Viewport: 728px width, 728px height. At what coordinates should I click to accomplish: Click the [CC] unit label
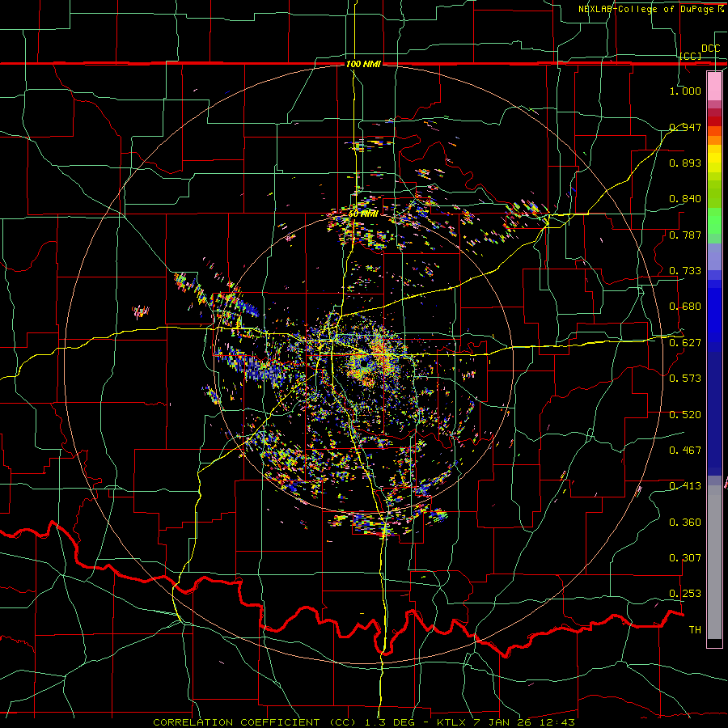[691, 56]
